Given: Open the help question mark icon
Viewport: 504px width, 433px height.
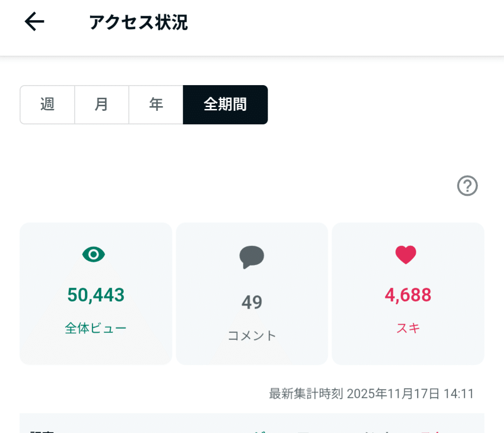Looking at the screenshot, I should click(x=467, y=186).
